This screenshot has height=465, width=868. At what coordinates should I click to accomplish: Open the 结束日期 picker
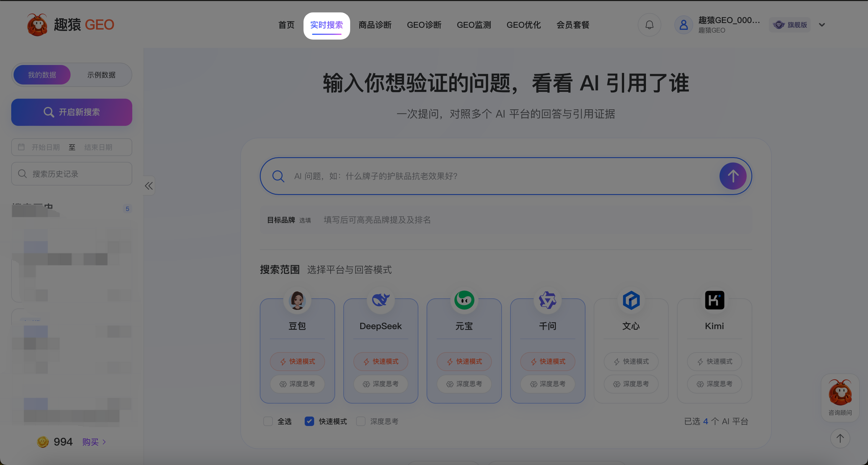pyautogui.click(x=98, y=147)
